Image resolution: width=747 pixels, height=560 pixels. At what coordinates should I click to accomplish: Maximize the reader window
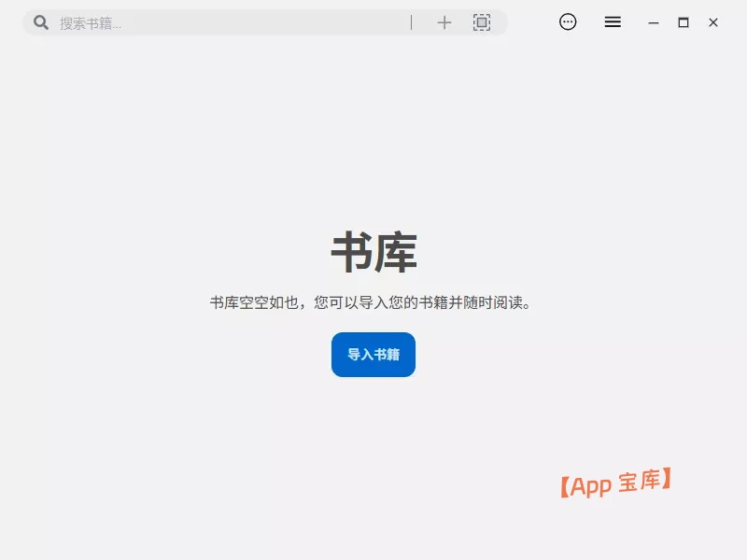[x=682, y=21]
